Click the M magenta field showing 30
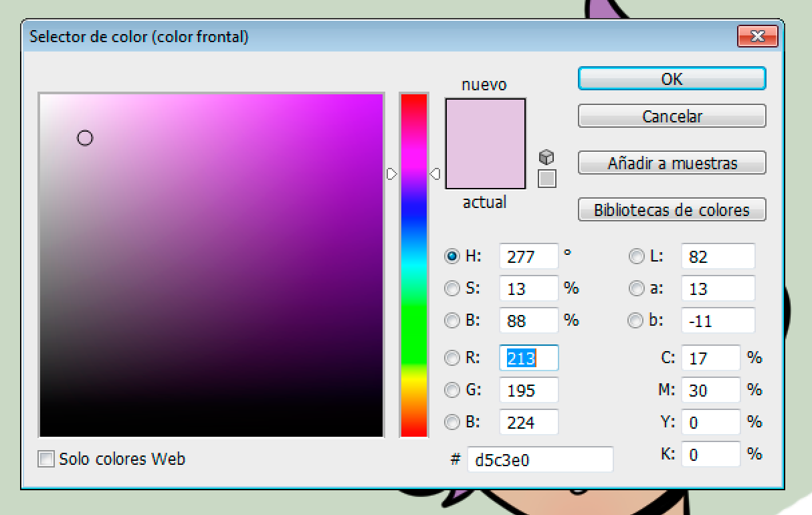The height and width of the screenshot is (515, 812). [710, 391]
